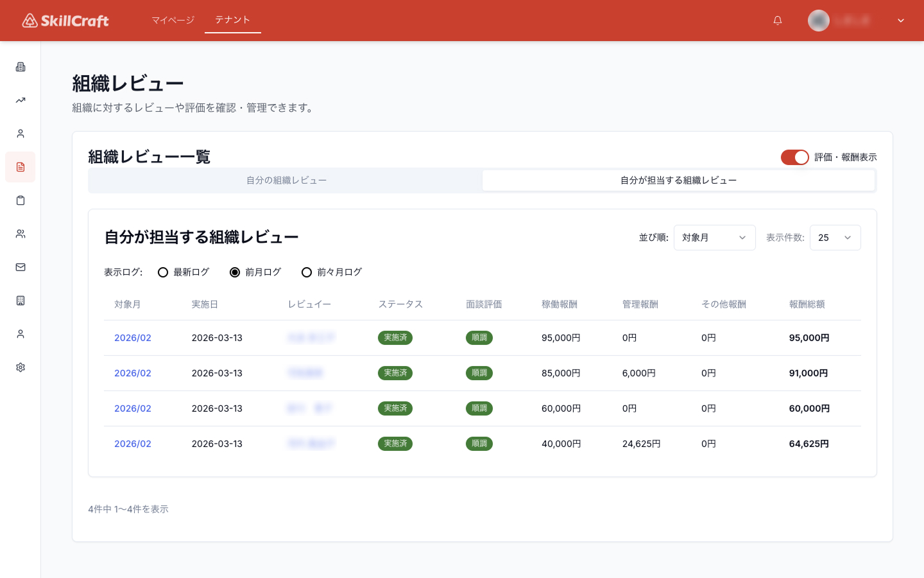
Task: Open the envelope mail icon in the sidebar
Action: (x=20, y=267)
